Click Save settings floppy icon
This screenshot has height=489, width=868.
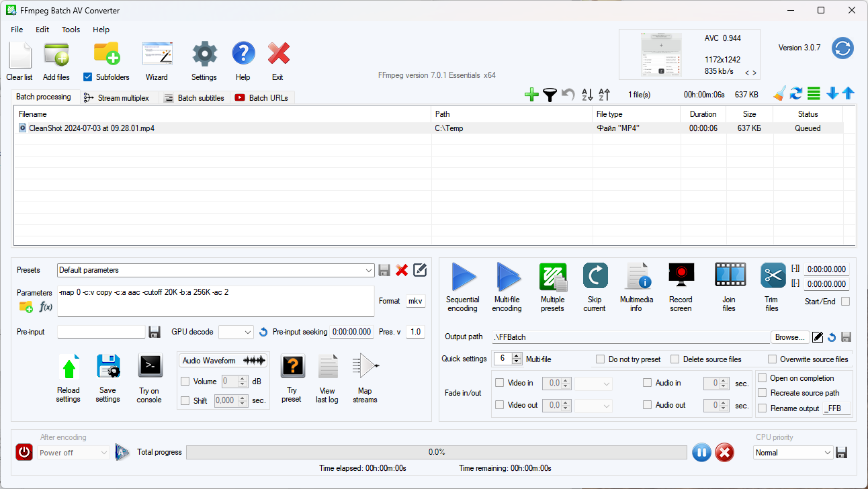click(108, 367)
